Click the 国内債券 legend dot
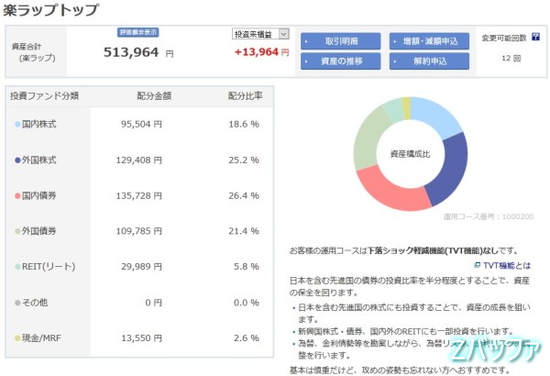This screenshot has width=550, height=376. 18,196
